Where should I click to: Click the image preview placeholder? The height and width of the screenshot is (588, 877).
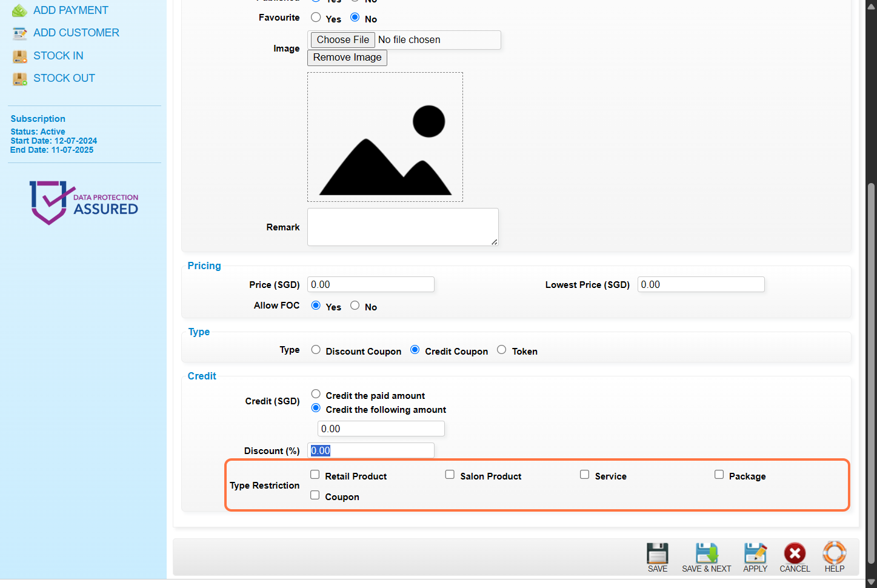click(385, 137)
